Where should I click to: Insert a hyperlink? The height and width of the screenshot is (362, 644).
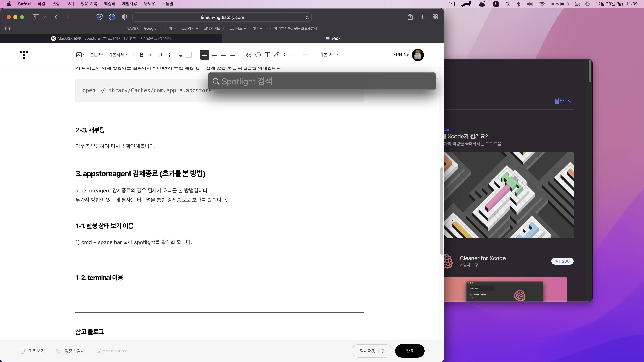277,55
